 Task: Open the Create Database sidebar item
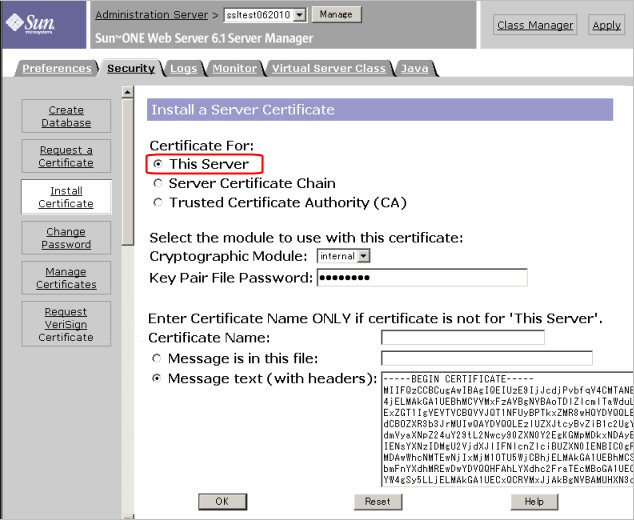pos(66,116)
